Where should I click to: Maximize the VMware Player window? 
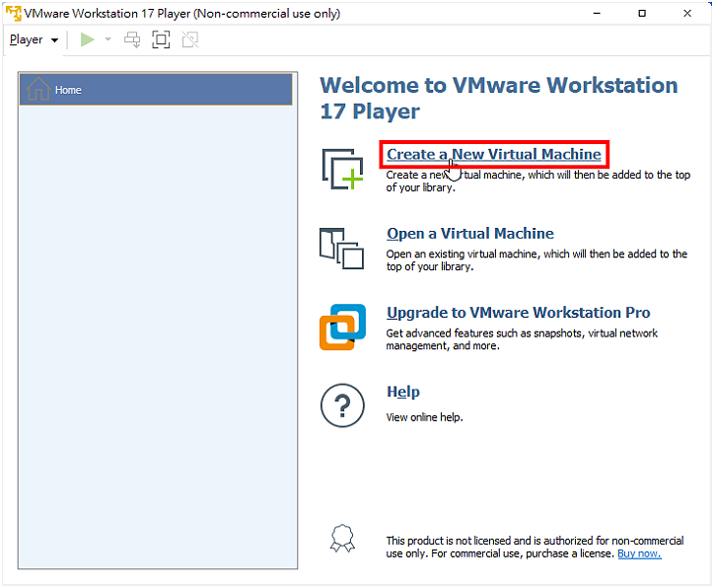pos(642,14)
